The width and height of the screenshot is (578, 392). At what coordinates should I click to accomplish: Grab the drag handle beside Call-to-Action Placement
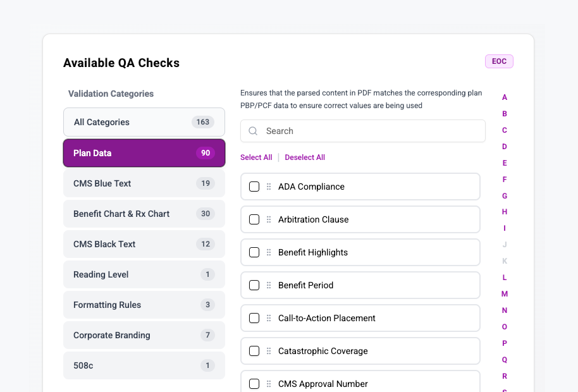coord(269,318)
